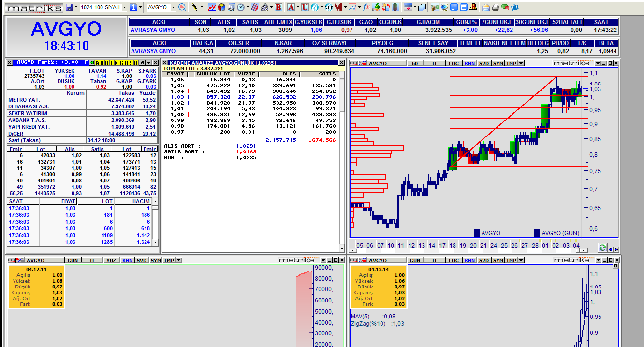The height and width of the screenshot is (347, 644).
Task: Toggle LOG scale on top-right chart
Action: (454, 63)
